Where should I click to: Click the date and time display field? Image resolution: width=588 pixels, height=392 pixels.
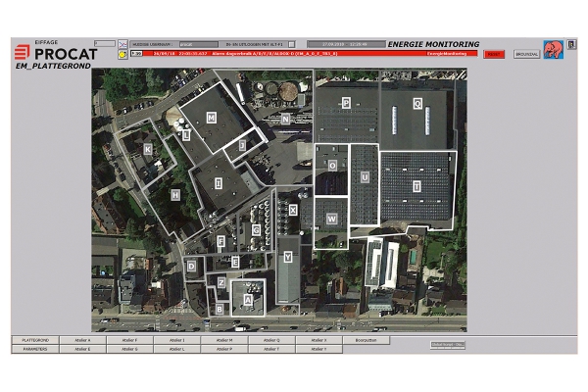click(x=346, y=44)
